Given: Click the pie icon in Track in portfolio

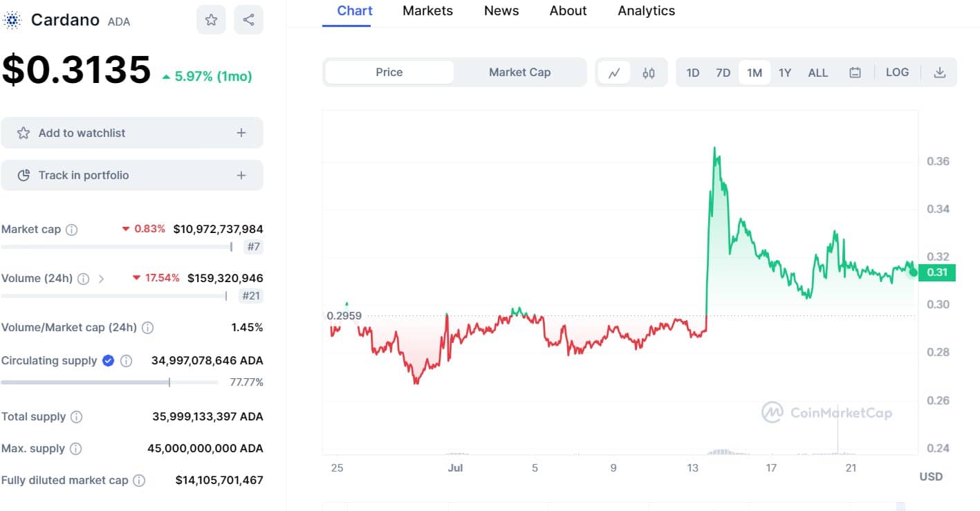Looking at the screenshot, I should click(24, 175).
